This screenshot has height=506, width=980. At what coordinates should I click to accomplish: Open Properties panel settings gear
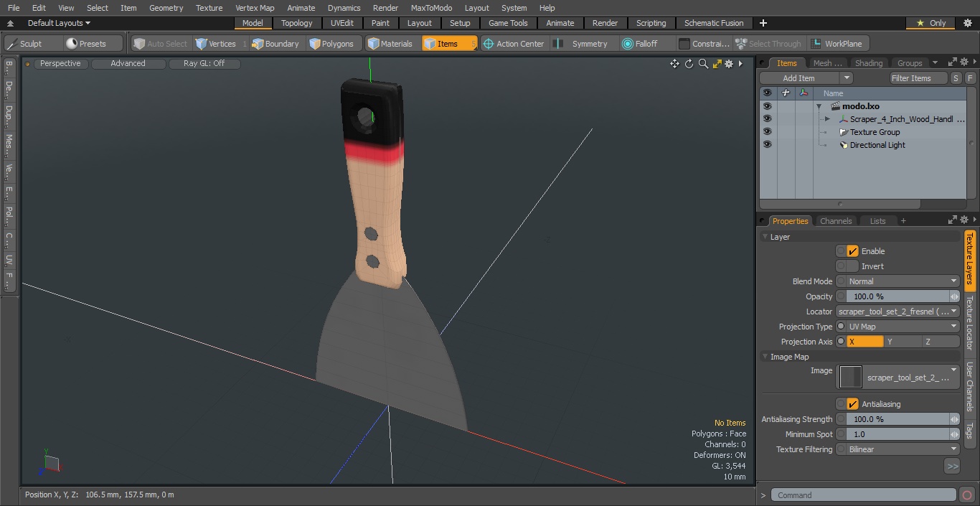965,220
